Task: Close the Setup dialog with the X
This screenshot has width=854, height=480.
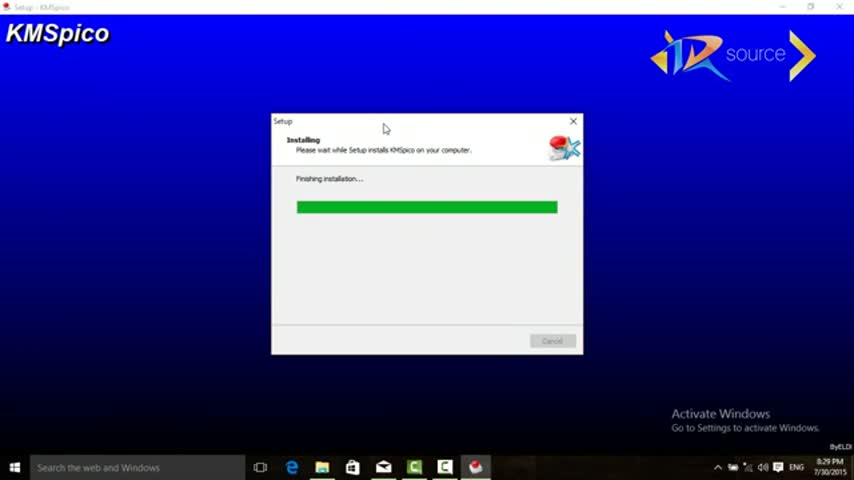Action: coord(573,121)
